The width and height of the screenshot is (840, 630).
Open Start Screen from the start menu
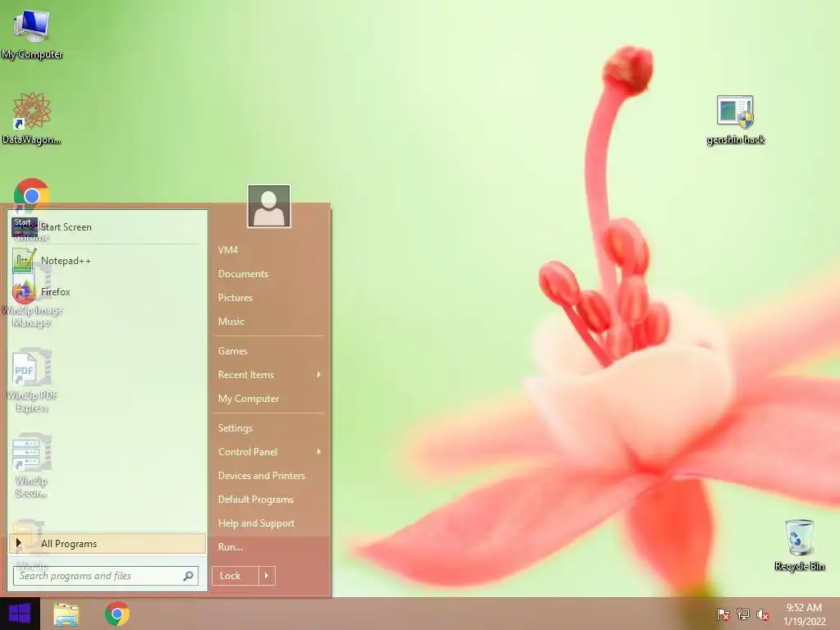tap(106, 227)
